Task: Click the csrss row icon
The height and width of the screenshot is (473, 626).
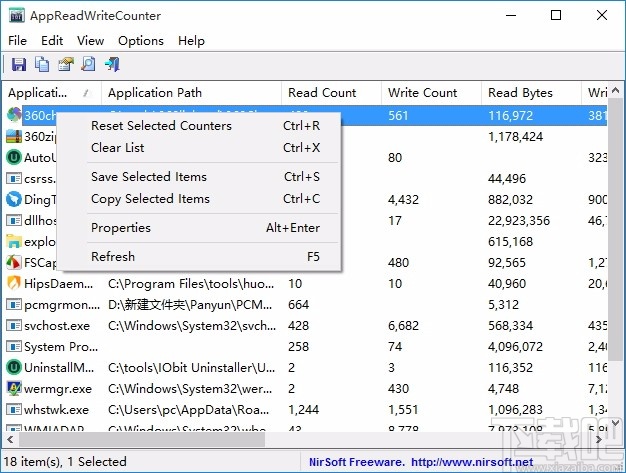Action: [x=14, y=178]
